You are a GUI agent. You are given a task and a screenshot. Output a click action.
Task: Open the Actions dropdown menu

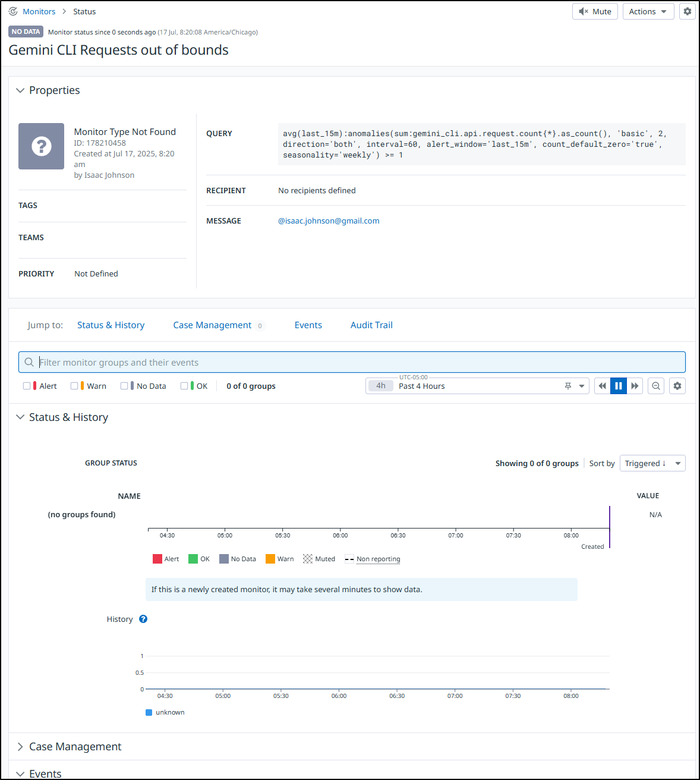coord(648,11)
